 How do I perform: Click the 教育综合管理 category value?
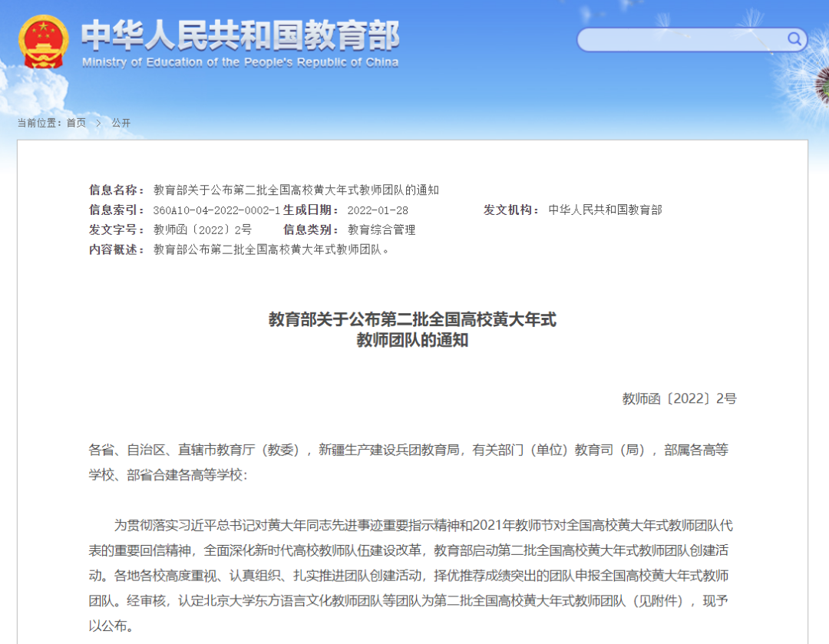(381, 230)
